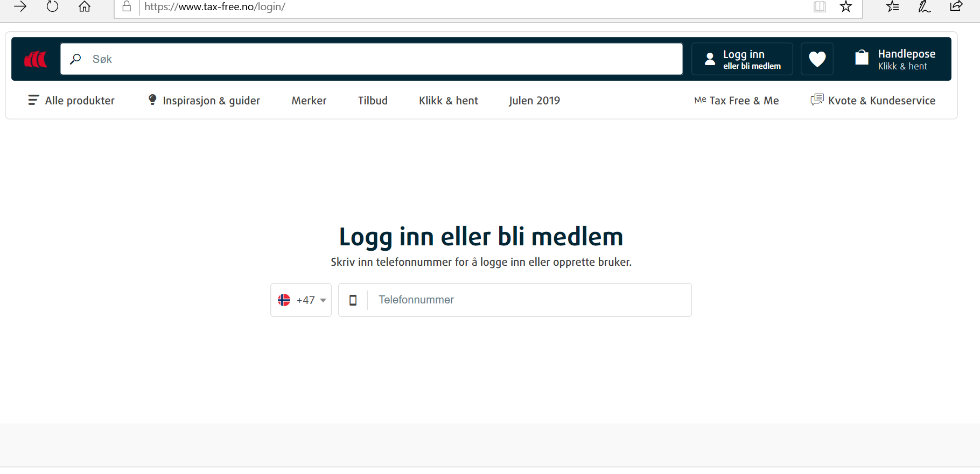Screen dimensions: 980x474
Task: Click the browser address bar URL
Action: 215,7
